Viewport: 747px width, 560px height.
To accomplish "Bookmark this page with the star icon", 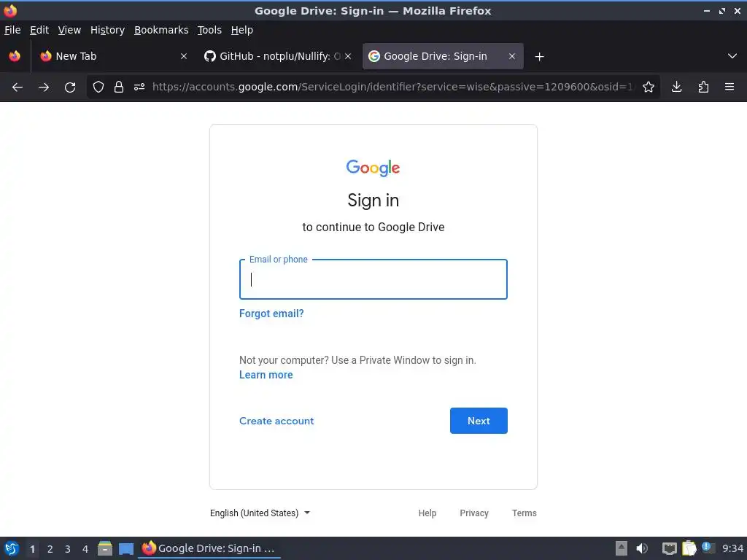I will [x=649, y=87].
